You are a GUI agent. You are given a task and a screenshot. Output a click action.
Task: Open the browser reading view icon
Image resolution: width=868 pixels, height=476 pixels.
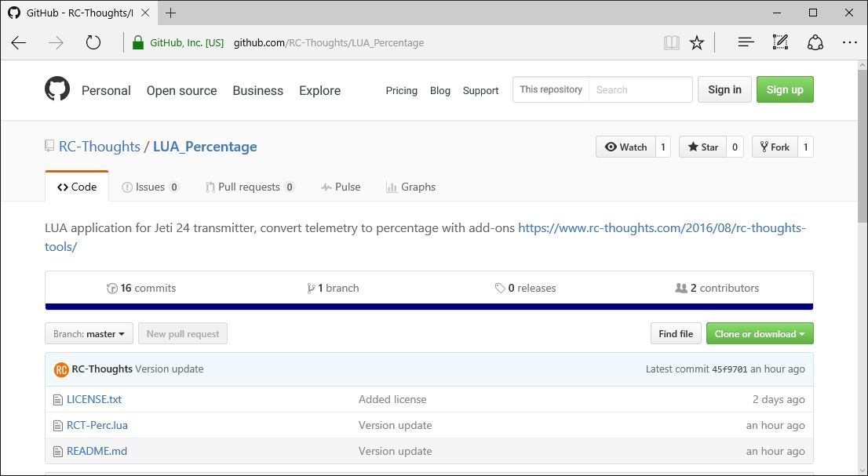point(672,42)
